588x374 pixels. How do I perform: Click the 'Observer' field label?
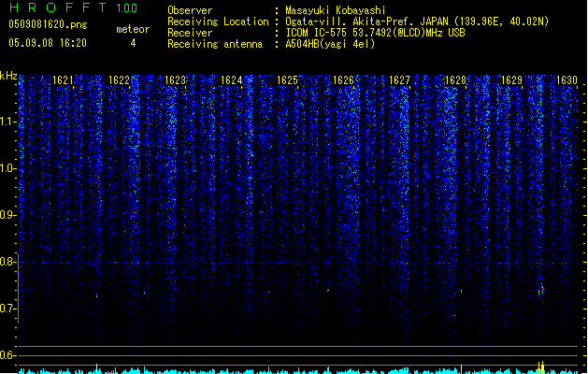[190, 10]
